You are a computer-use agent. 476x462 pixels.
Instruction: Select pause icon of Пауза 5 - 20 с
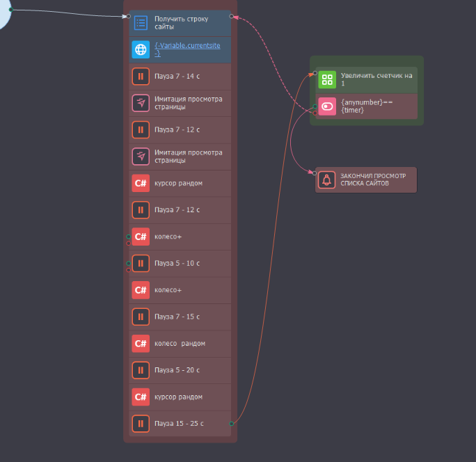(141, 370)
